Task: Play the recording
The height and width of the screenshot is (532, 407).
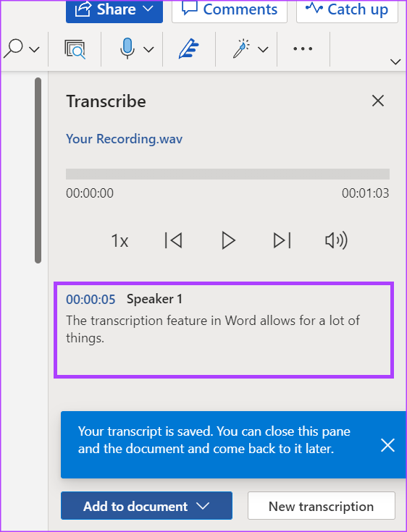Action: (x=228, y=241)
